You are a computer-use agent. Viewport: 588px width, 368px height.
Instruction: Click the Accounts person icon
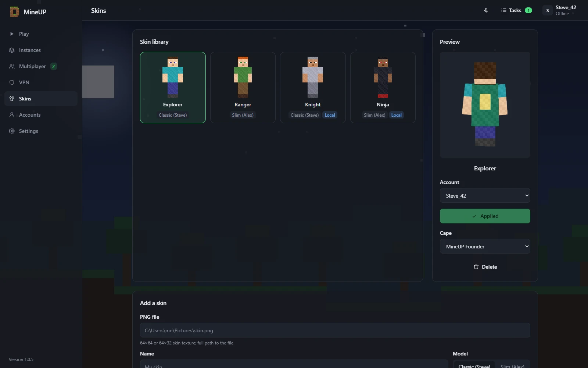(x=12, y=115)
